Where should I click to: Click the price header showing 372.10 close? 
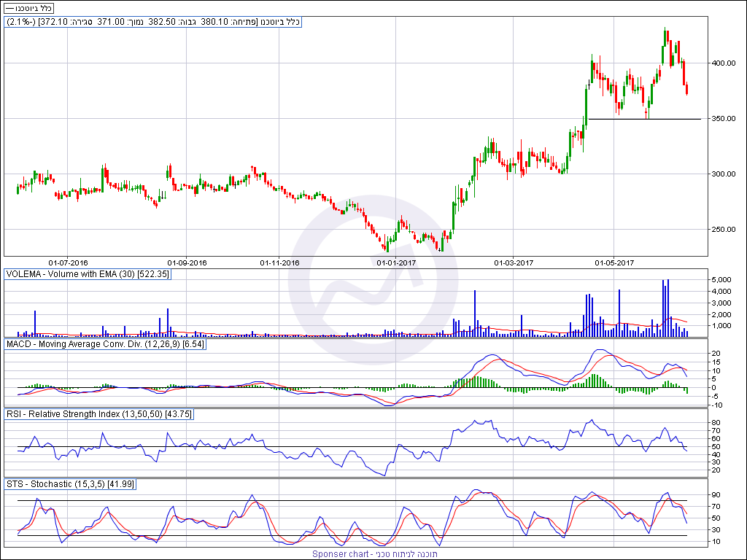(153, 22)
